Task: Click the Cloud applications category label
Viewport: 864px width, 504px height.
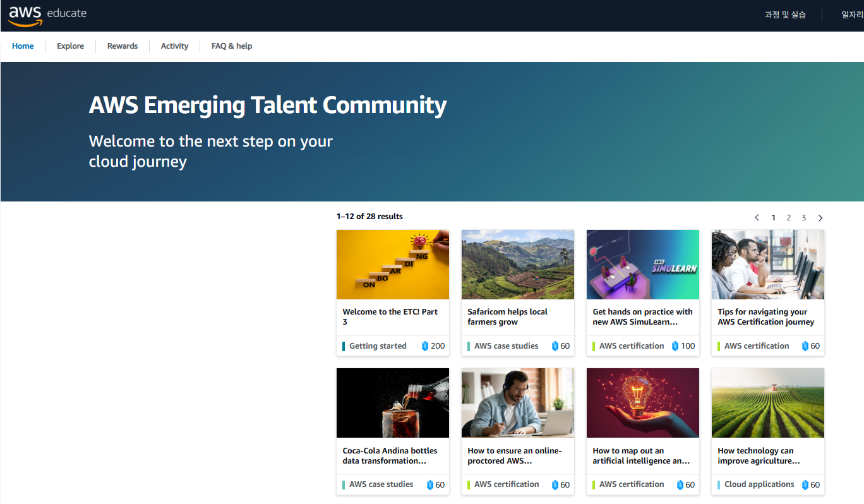Action: [x=759, y=484]
